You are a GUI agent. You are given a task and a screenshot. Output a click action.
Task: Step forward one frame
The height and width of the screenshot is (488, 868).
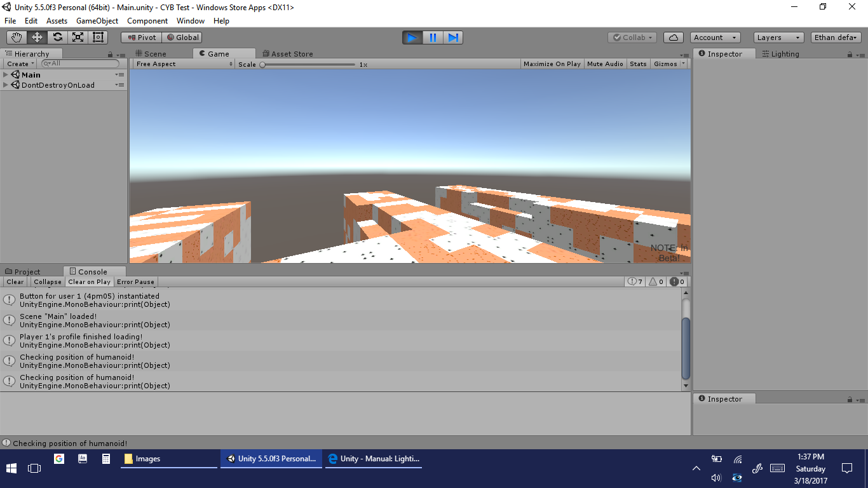pyautogui.click(x=453, y=37)
